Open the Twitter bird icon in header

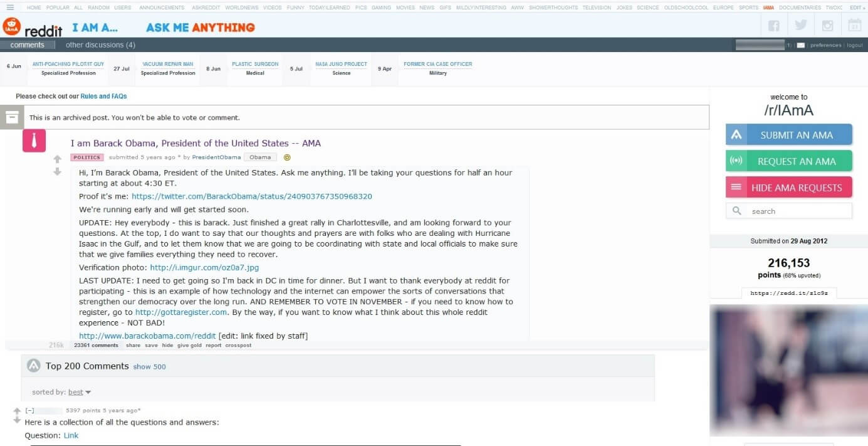[801, 26]
